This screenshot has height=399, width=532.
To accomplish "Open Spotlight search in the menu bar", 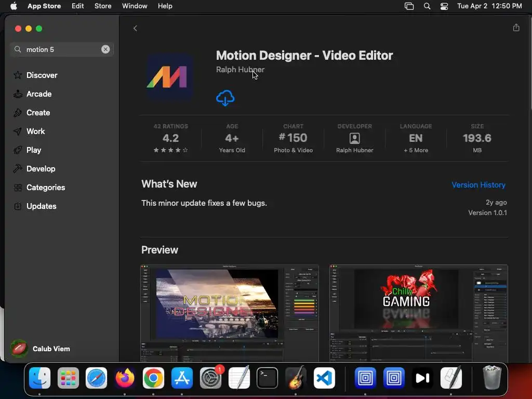I will pos(427,6).
